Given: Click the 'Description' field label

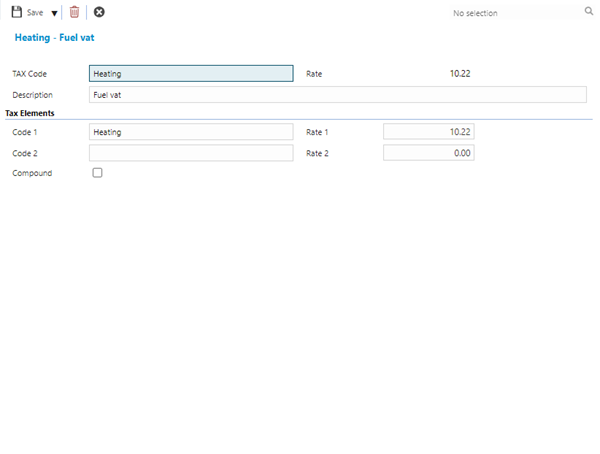Looking at the screenshot, I should pyautogui.click(x=32, y=95).
